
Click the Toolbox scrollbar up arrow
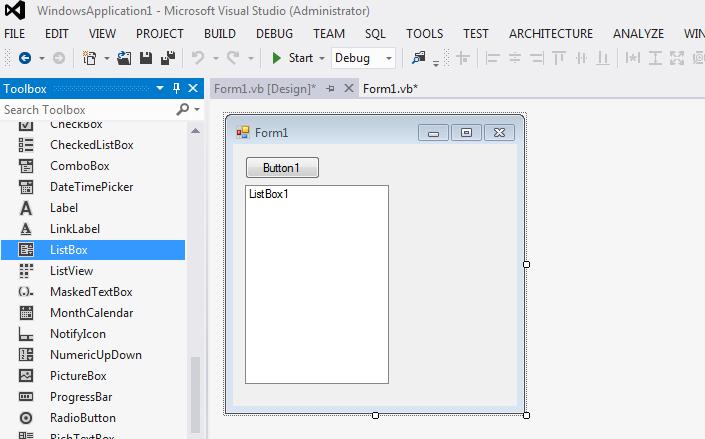tap(195, 131)
